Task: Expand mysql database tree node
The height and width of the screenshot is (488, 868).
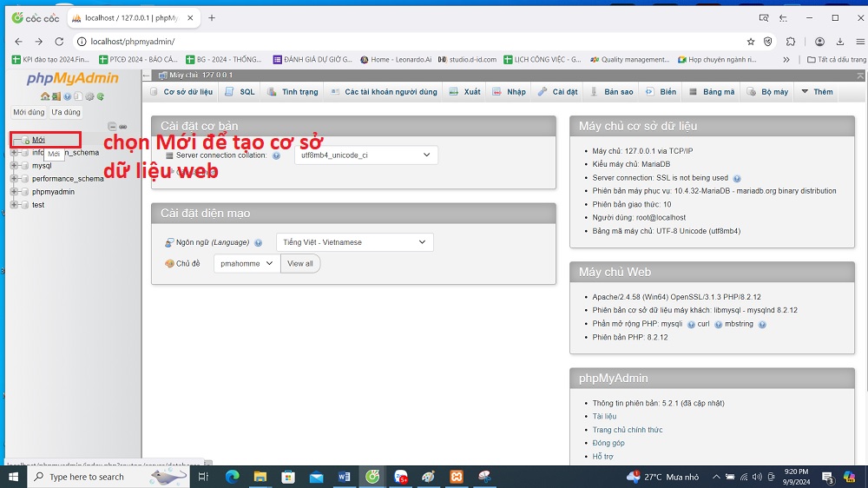Action: [15, 165]
